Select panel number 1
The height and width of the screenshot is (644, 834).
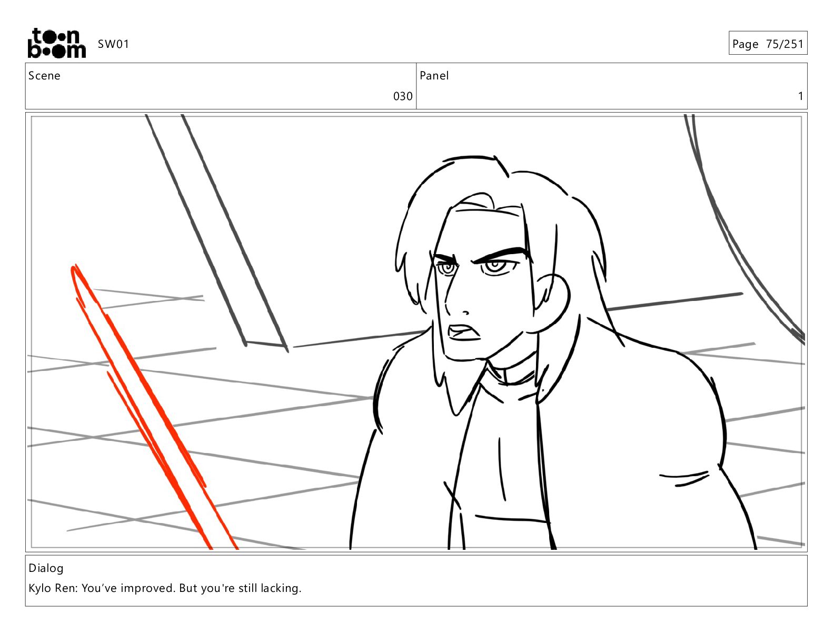click(800, 96)
